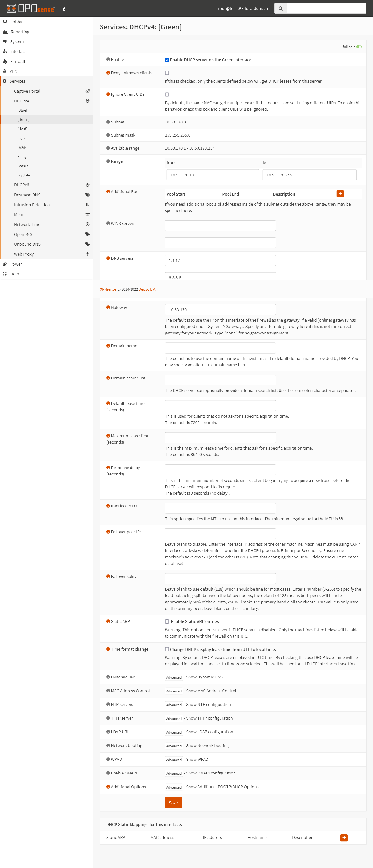Check the Deny unknown clients box
Image resolution: width=373 pixels, height=868 pixels.
pos(167,73)
